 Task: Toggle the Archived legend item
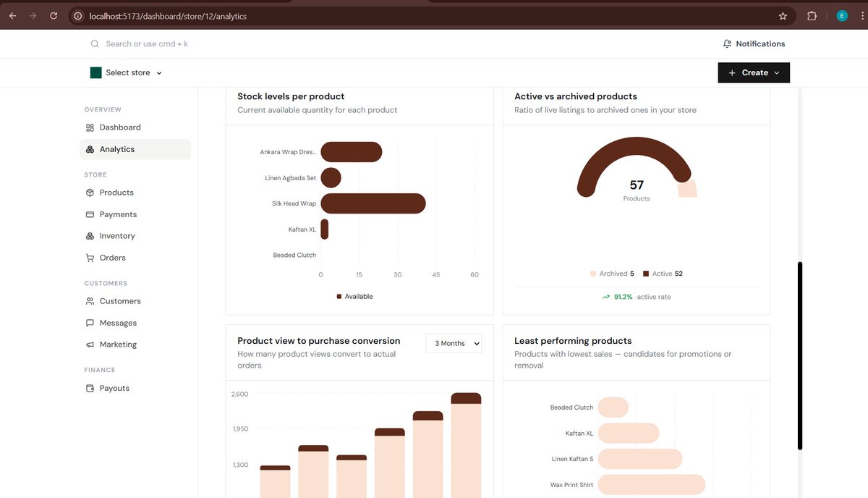coord(612,274)
